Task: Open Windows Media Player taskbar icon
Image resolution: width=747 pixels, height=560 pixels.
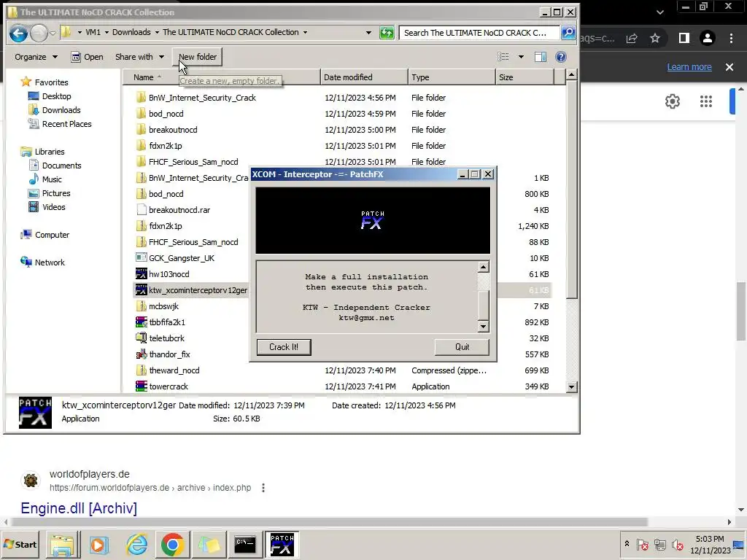Action: coord(99,544)
